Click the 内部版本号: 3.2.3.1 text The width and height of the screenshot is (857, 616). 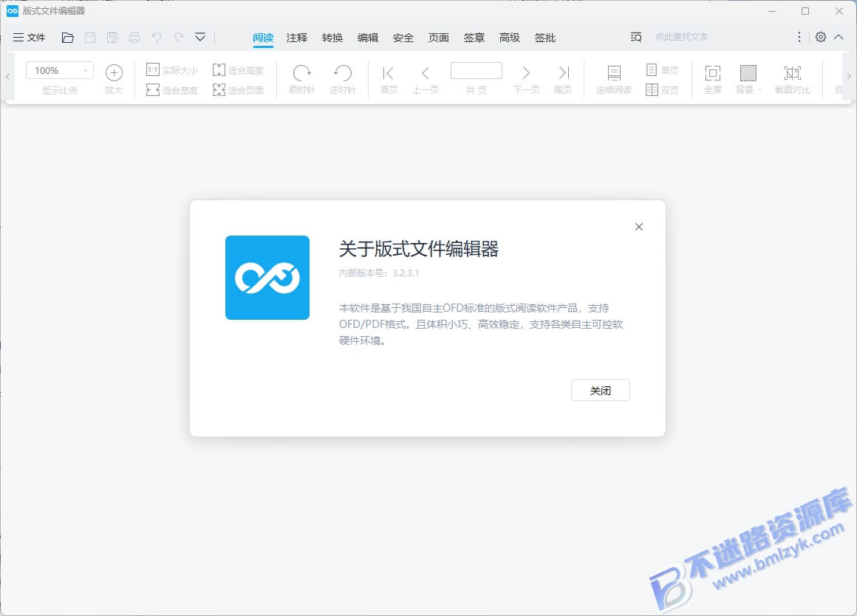[x=379, y=273]
